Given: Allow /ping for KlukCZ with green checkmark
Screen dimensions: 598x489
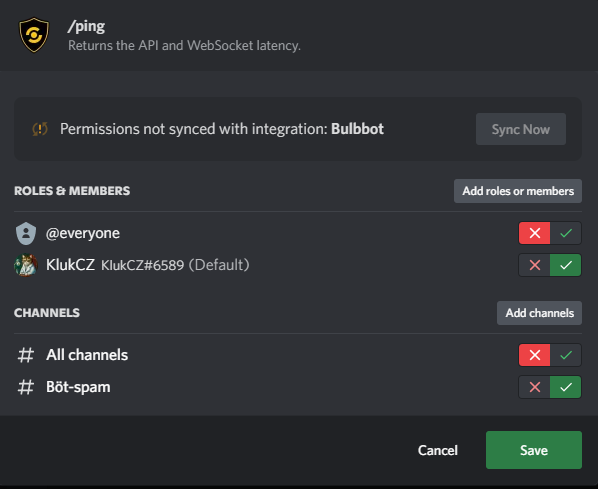Looking at the screenshot, I should (566, 265).
